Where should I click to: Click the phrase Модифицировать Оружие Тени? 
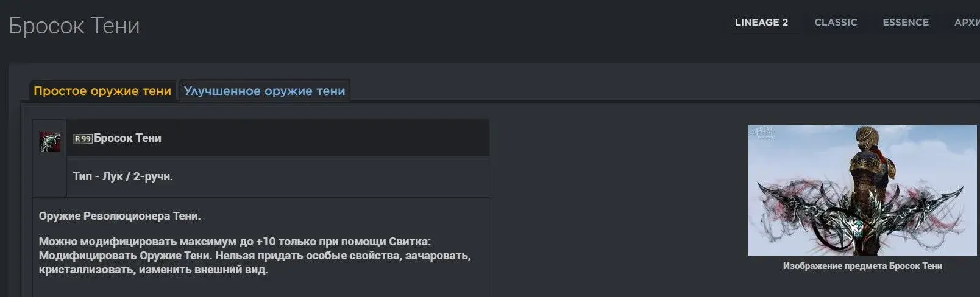coord(125,256)
